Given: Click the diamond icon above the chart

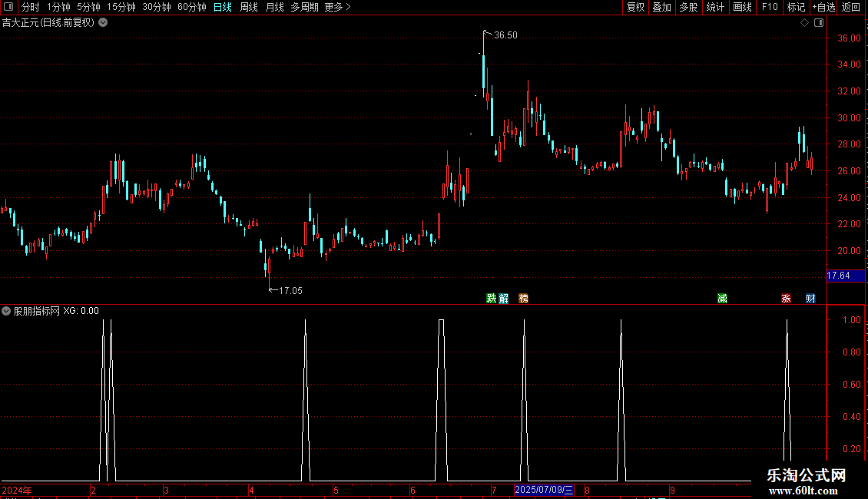Looking at the screenshot, I should tap(804, 23).
